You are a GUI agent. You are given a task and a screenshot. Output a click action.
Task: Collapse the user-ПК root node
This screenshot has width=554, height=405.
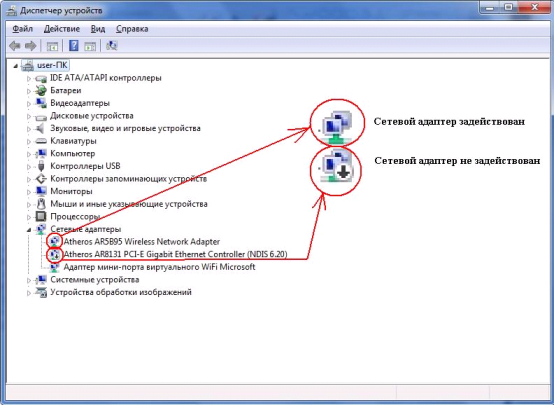(x=15, y=66)
